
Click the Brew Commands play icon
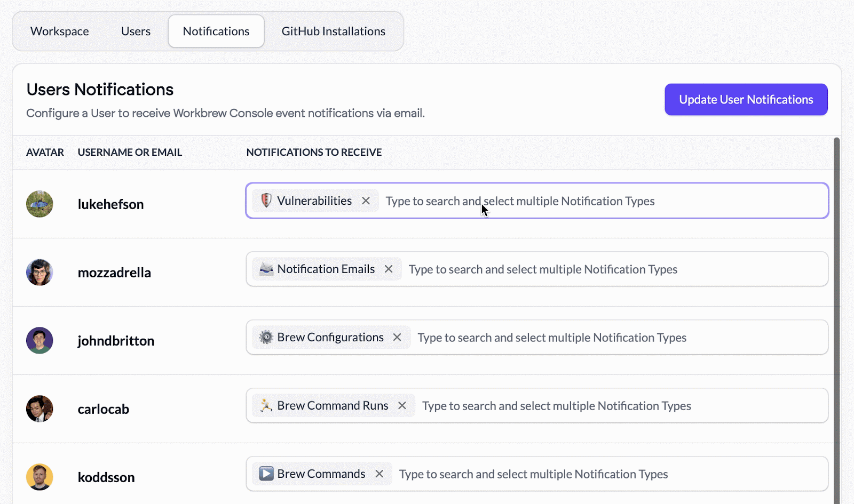(x=266, y=474)
